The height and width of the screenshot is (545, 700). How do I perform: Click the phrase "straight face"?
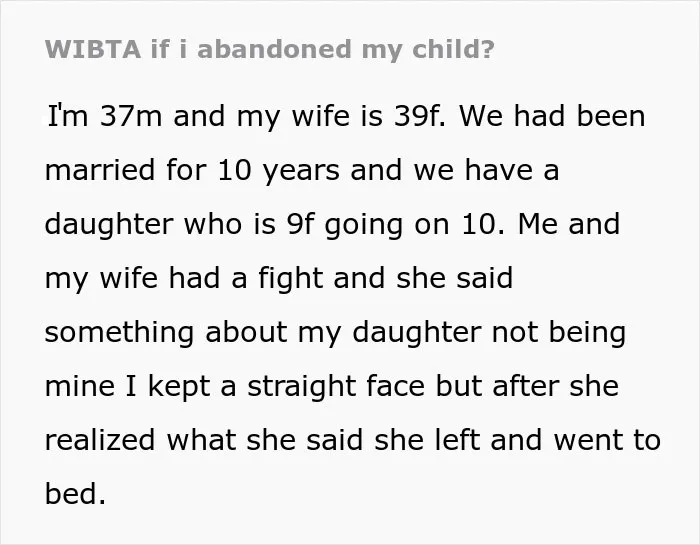pos(336,387)
